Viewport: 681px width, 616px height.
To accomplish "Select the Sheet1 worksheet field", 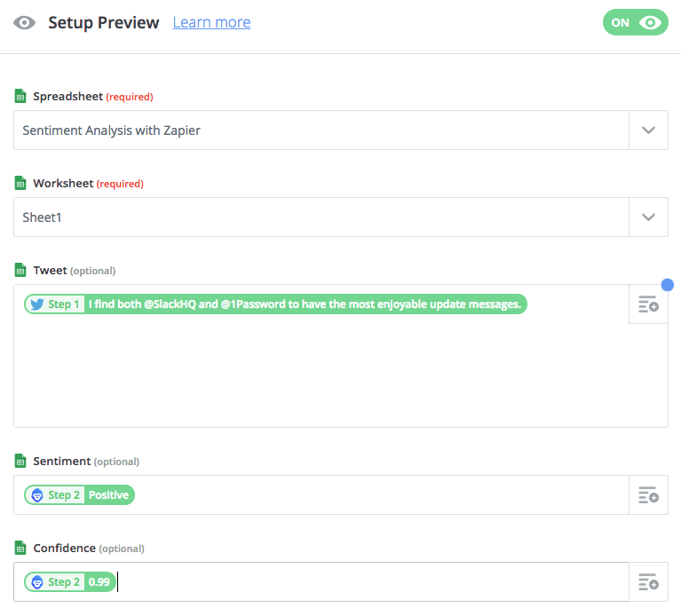I will [320, 217].
